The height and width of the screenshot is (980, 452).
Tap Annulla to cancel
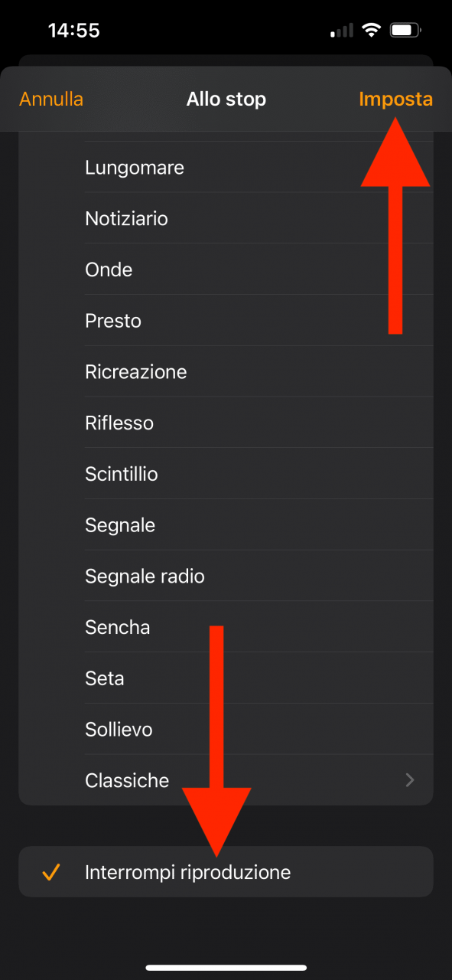(51, 99)
